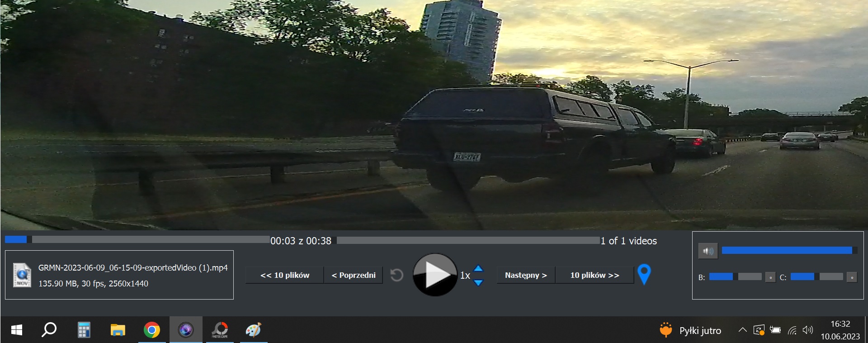Skip forward with '10 plików >>' button
Screen dimensions: 868x343
[594, 275]
